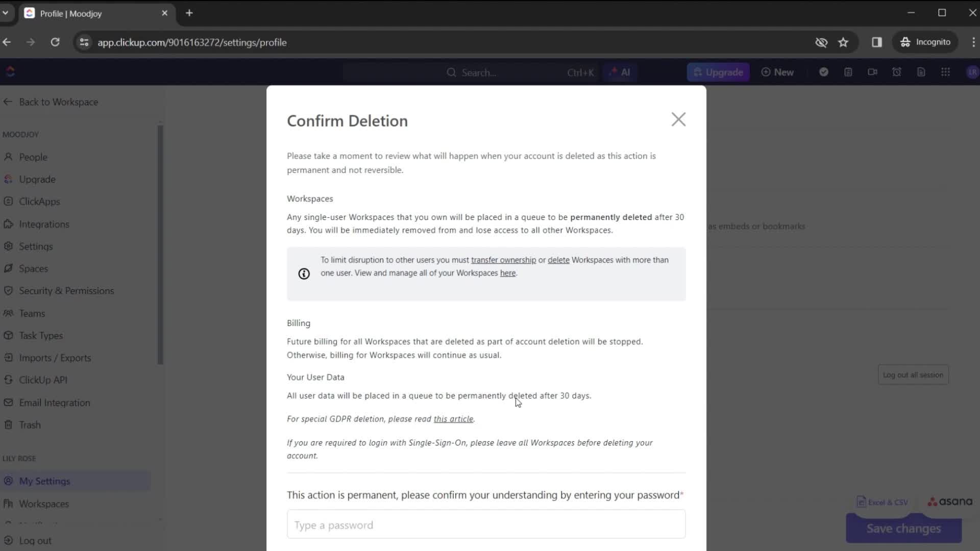980x551 pixels.
Task: Open the checkmark tasks icon in header
Action: pyautogui.click(x=823, y=72)
